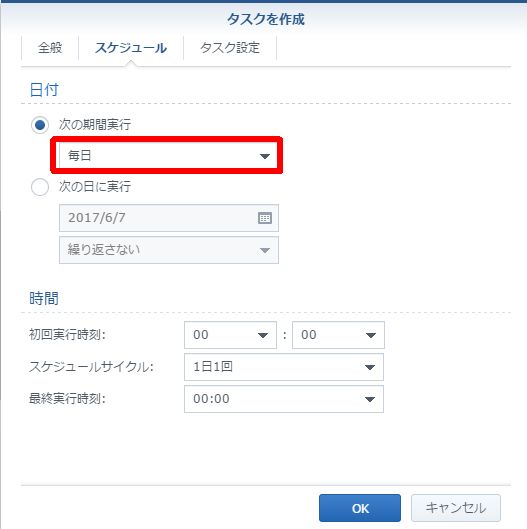
Task: Click the arrow icon of the 最終実行時刻 combo box
Action: 370,399
